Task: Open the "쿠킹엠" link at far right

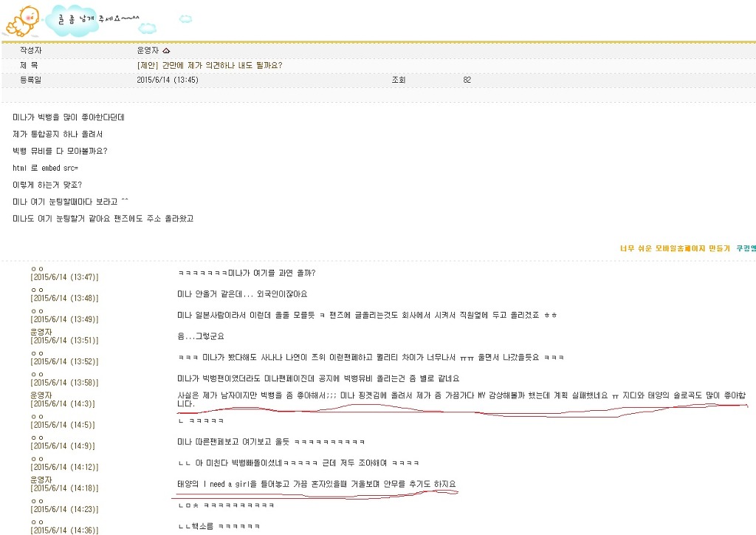Action: click(x=745, y=249)
